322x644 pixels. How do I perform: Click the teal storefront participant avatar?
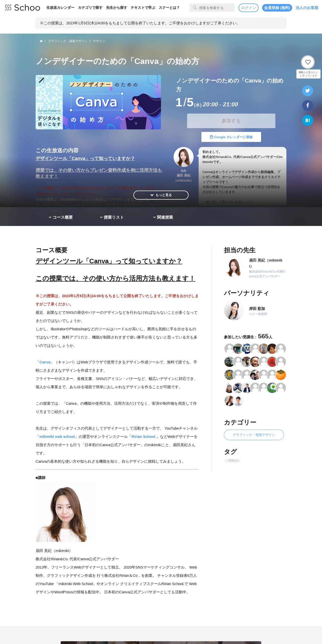click(238, 349)
